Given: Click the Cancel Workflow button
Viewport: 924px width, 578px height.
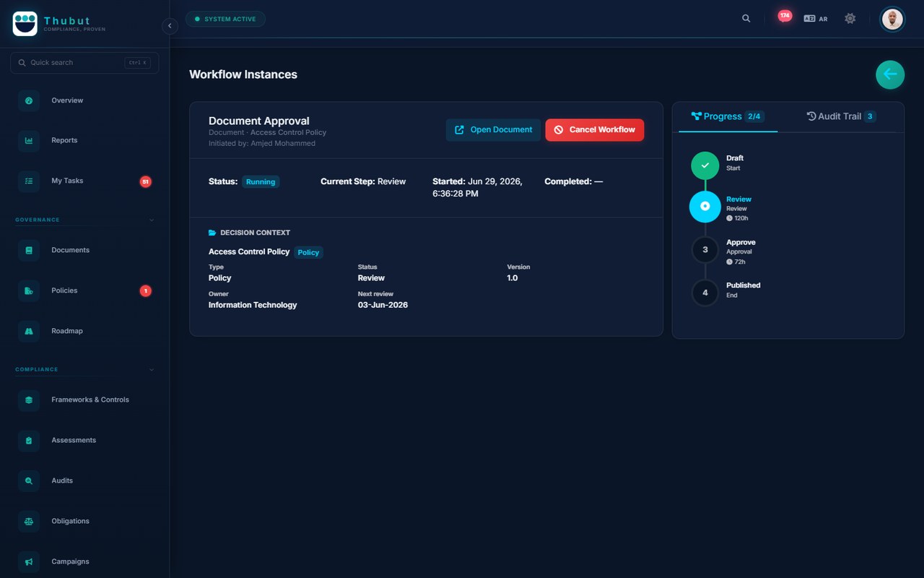Looking at the screenshot, I should [594, 130].
